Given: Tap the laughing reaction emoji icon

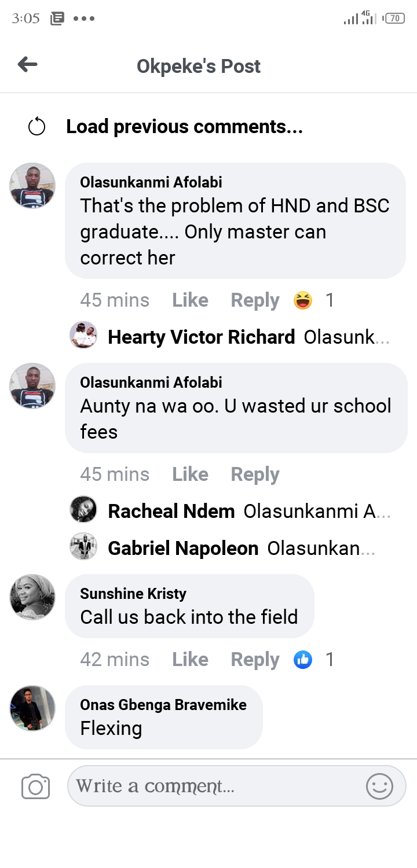Looking at the screenshot, I should coord(303,300).
